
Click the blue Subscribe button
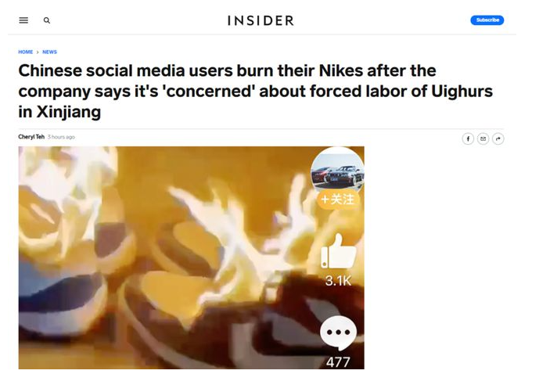(x=487, y=20)
